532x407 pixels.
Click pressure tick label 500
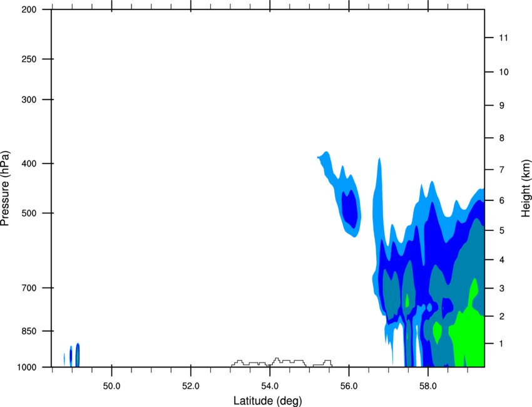[x=29, y=213]
